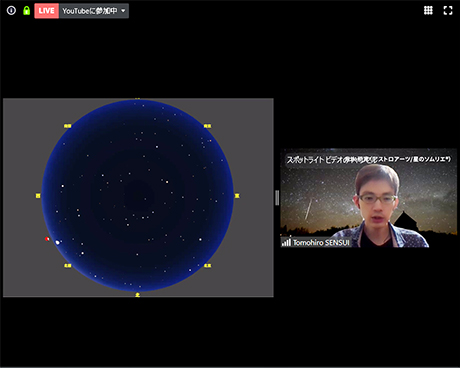Click the red planet dot on sky map
This screenshot has width=460, height=368.
click(47, 239)
